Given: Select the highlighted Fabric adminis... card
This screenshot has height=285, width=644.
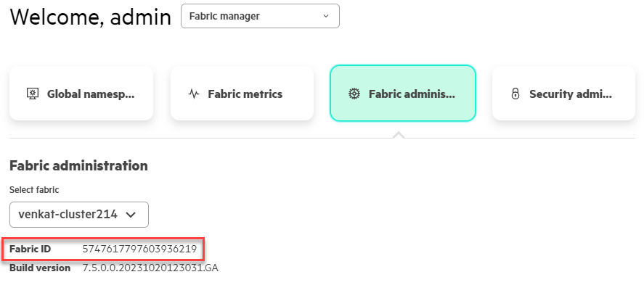Looking at the screenshot, I should coord(403,94).
